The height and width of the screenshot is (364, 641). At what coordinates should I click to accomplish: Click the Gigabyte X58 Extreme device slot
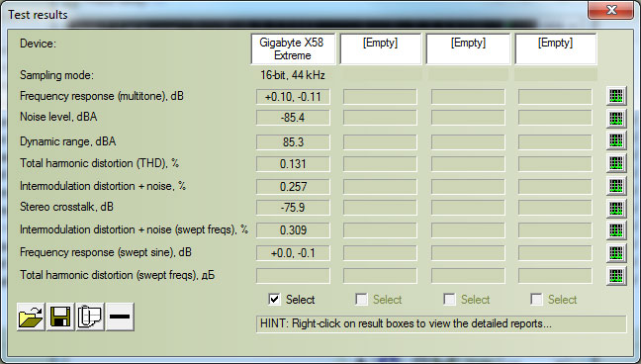click(293, 49)
